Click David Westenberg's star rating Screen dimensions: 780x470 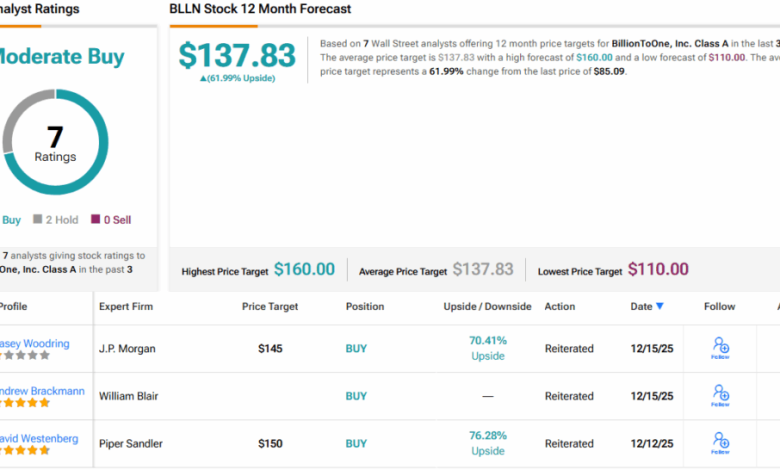tap(24, 450)
